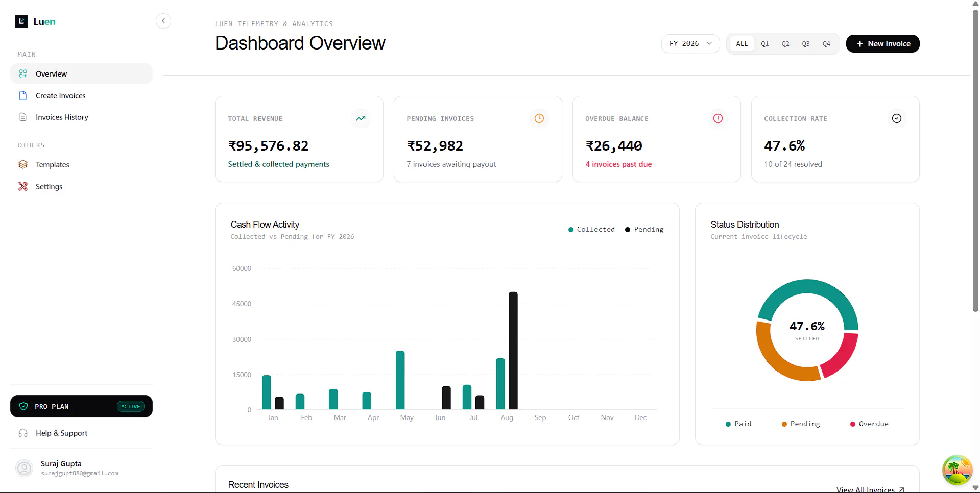The width and height of the screenshot is (980, 493).
Task: Click the 'Settled & collected payments' text
Action: (x=279, y=164)
